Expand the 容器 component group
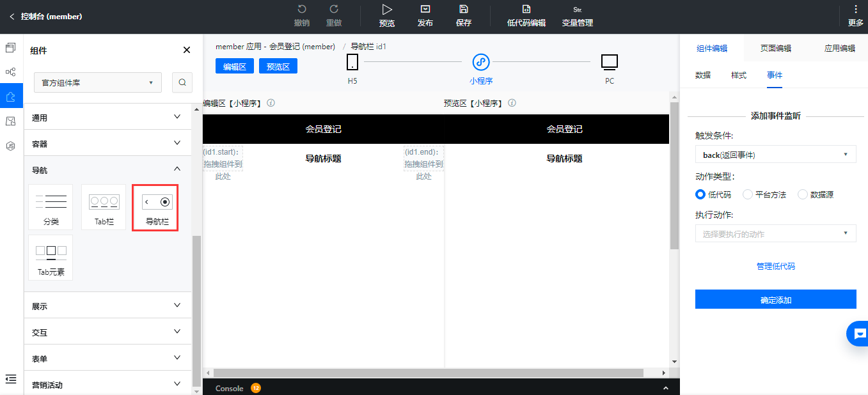The height and width of the screenshot is (395, 868). tap(107, 143)
